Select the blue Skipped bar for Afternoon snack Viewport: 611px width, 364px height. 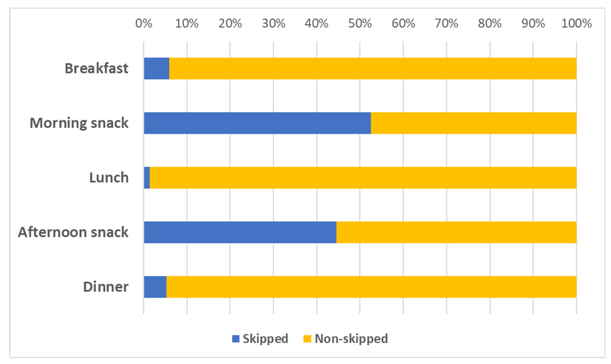pyautogui.click(x=240, y=233)
